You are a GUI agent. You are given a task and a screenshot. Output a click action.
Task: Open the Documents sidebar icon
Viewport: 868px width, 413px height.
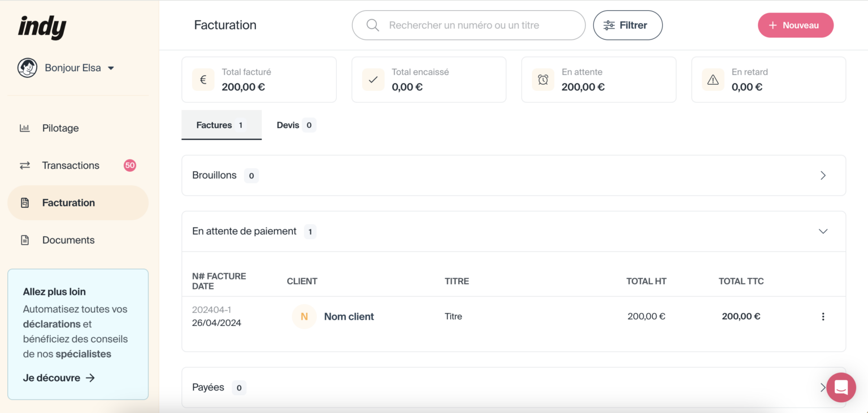tap(24, 240)
